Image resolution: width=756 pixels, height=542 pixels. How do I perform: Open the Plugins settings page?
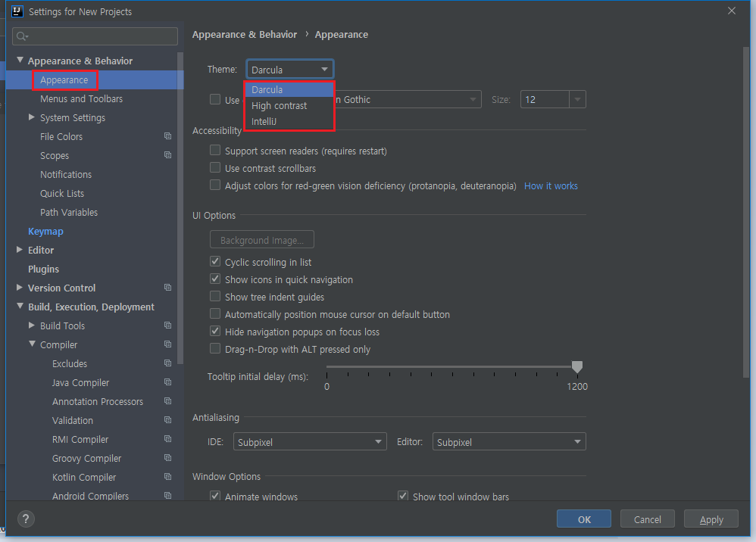43,269
